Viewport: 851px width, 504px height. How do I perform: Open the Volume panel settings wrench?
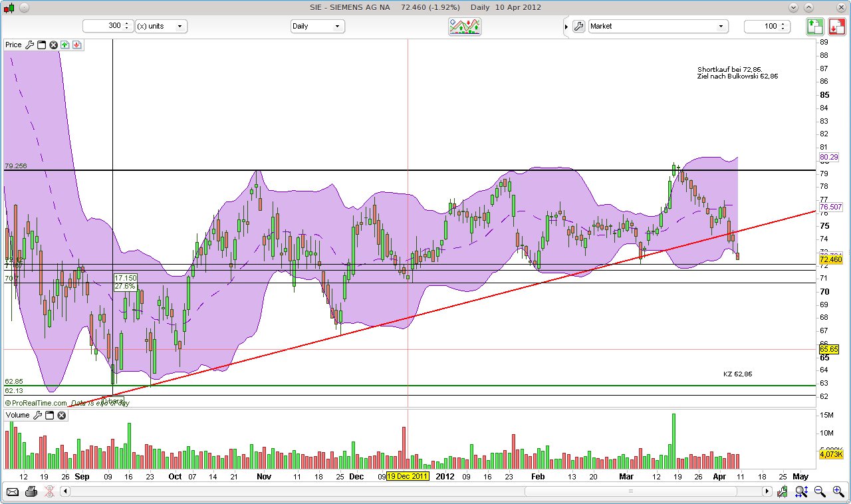pyautogui.click(x=37, y=415)
